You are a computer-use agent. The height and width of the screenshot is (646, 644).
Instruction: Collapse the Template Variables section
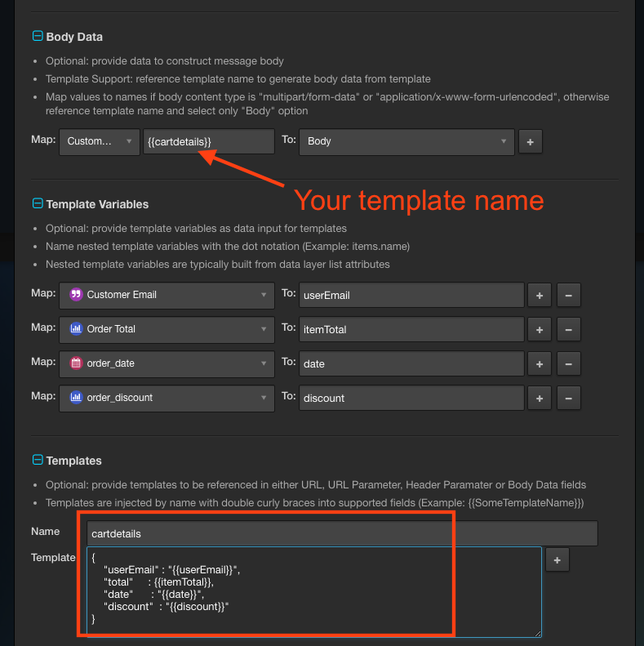37,204
